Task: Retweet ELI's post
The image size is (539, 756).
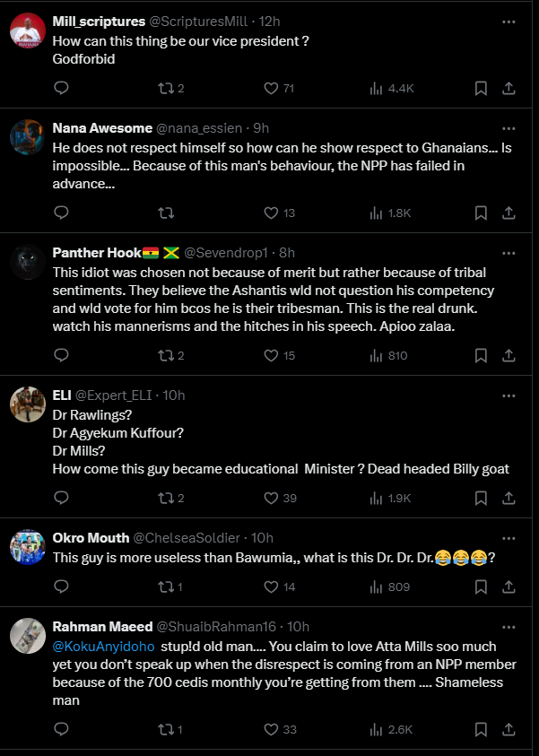Action: tap(166, 498)
